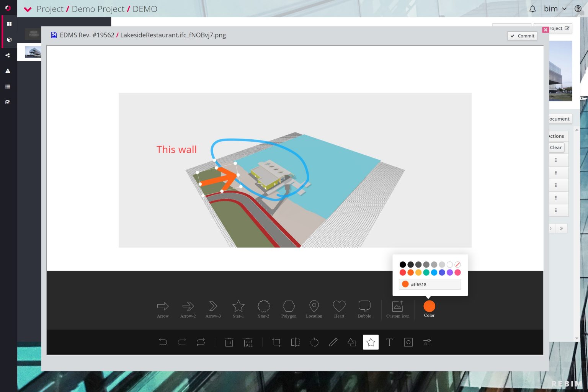Click the REBIM home logo

pos(8,8)
